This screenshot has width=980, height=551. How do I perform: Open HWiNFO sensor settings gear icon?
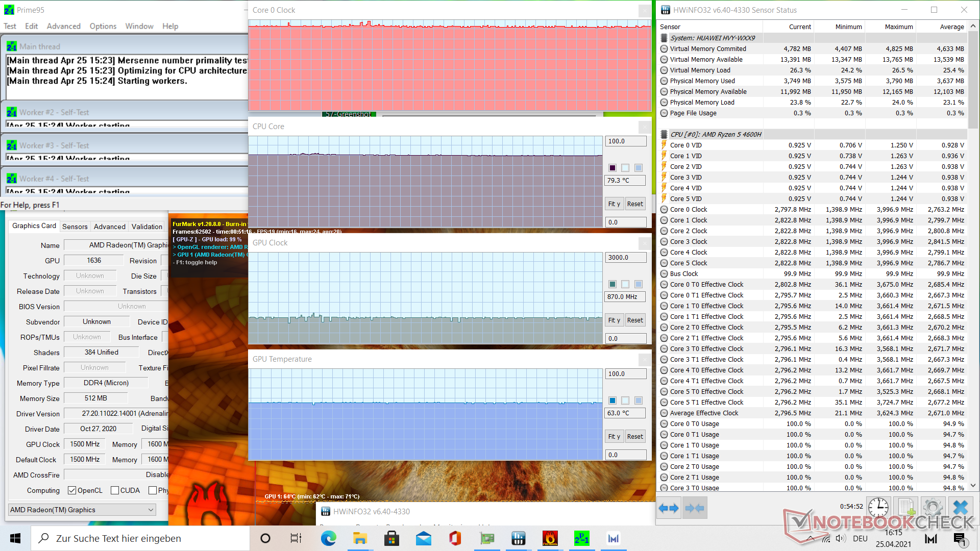[933, 508]
